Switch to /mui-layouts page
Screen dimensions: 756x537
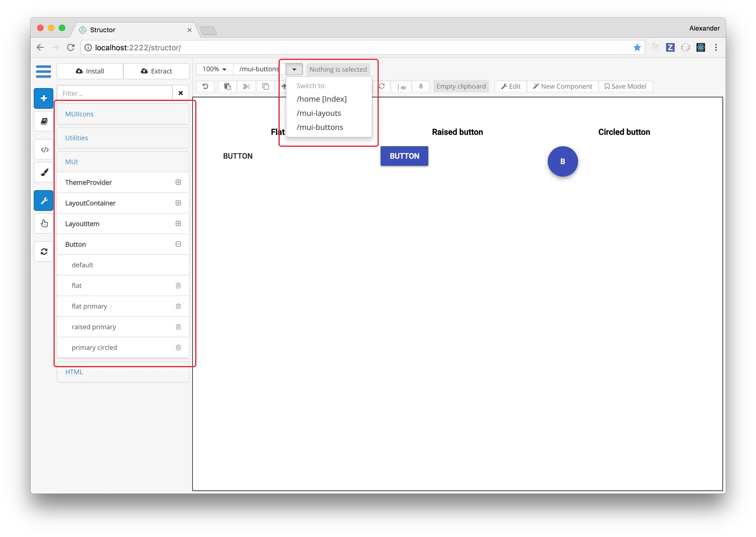click(x=319, y=113)
